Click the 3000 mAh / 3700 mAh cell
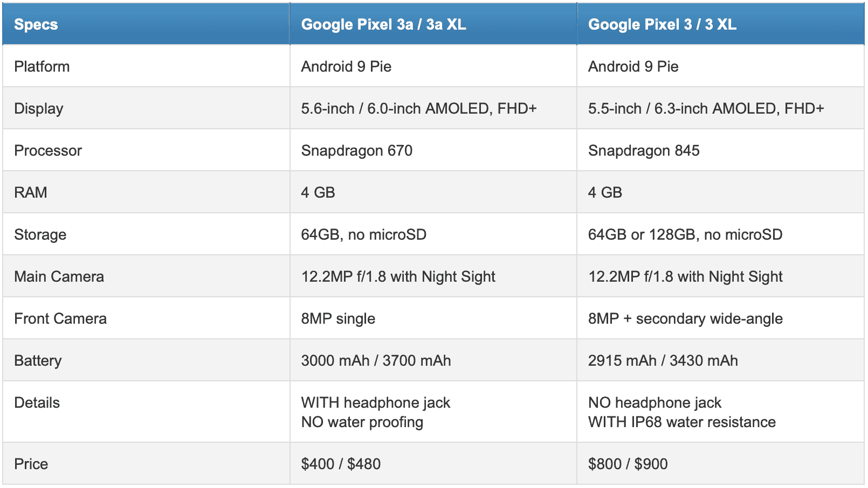Image resolution: width=868 pixels, height=488 pixels. (x=376, y=360)
